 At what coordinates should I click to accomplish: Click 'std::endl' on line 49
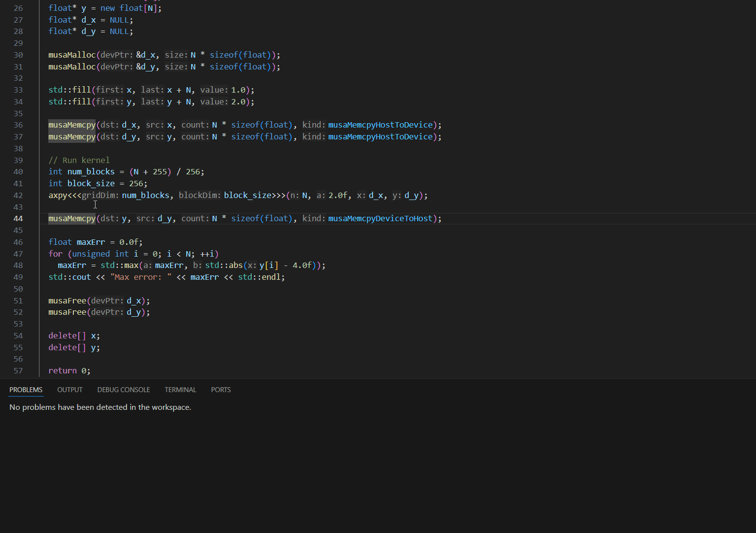click(x=259, y=277)
